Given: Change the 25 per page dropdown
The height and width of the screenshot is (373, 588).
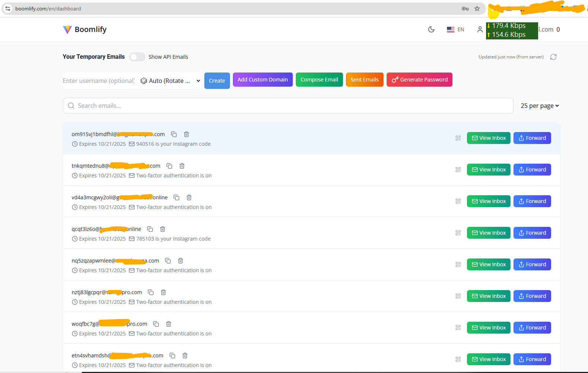Looking at the screenshot, I should (540, 106).
